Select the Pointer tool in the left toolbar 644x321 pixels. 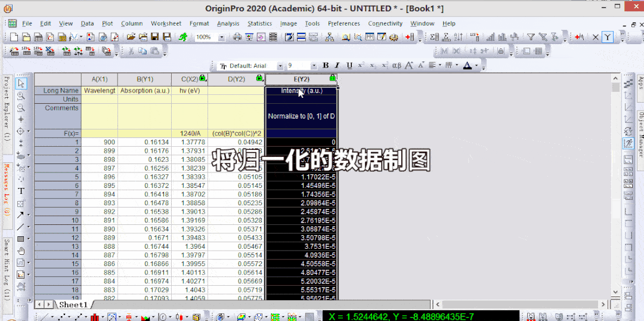coord(21,84)
